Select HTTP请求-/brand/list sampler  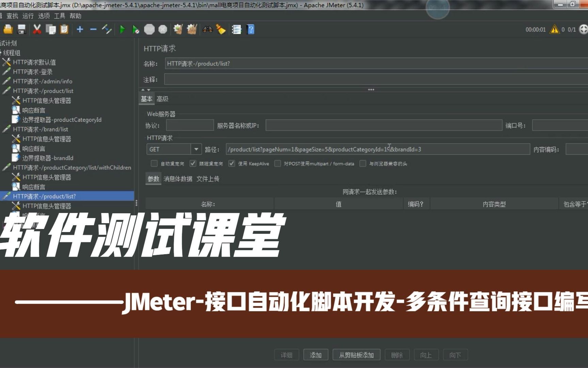(40, 129)
